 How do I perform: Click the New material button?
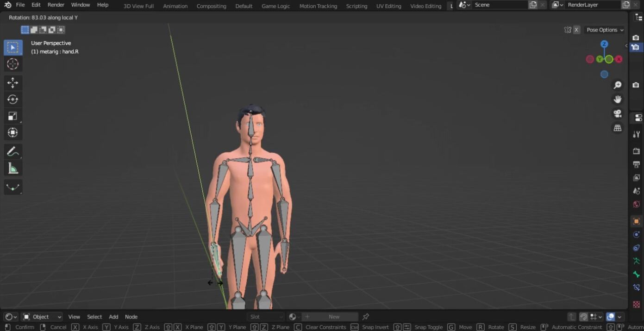coord(334,317)
